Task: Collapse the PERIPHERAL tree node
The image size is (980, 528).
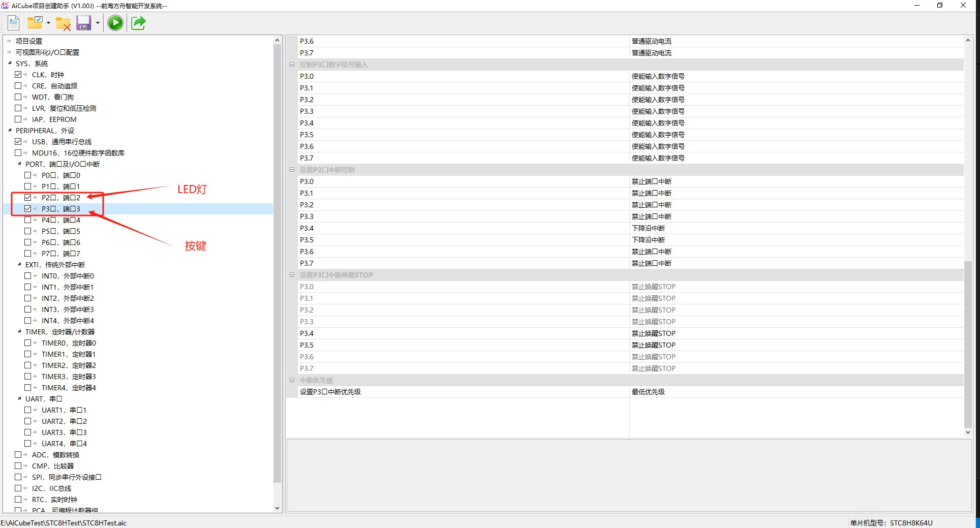Action: tap(10, 130)
